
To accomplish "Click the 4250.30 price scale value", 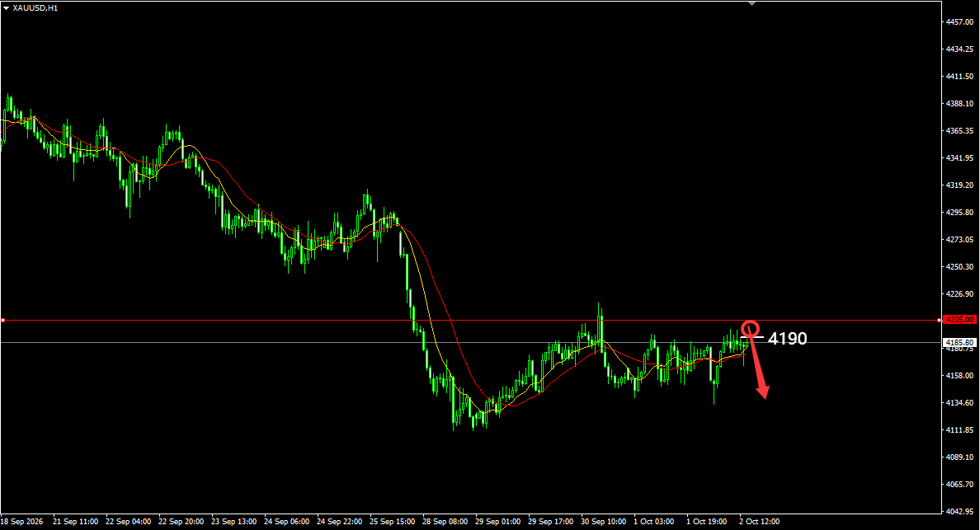I will click(959, 266).
